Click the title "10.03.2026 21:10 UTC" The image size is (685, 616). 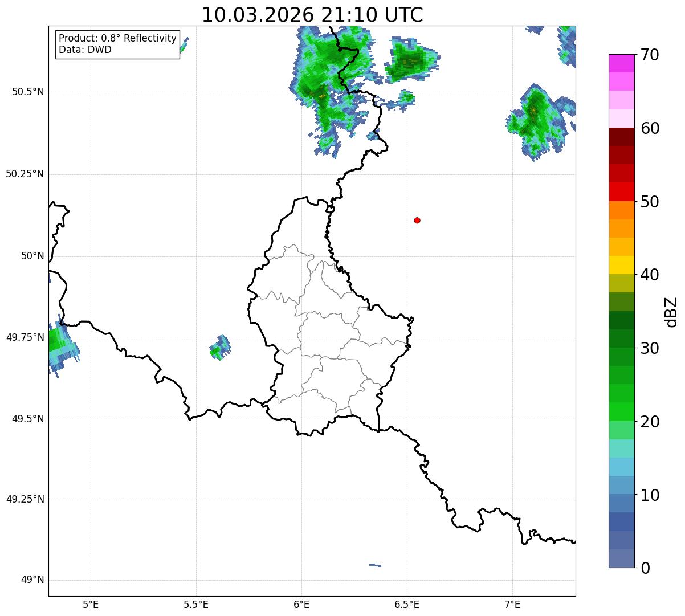[x=312, y=14]
